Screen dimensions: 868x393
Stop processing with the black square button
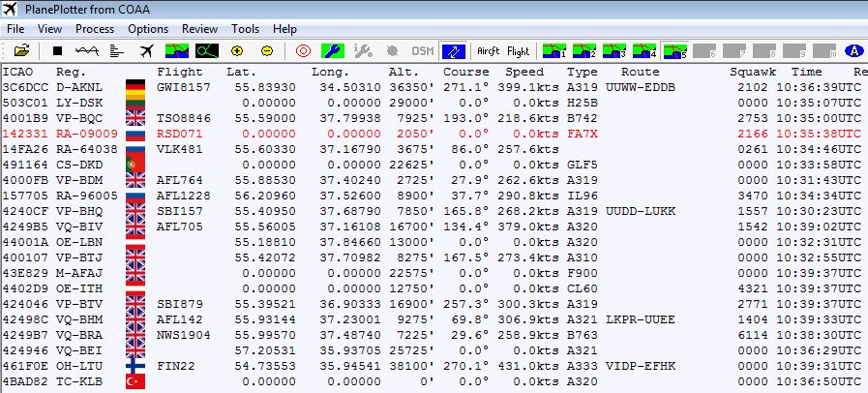point(57,51)
